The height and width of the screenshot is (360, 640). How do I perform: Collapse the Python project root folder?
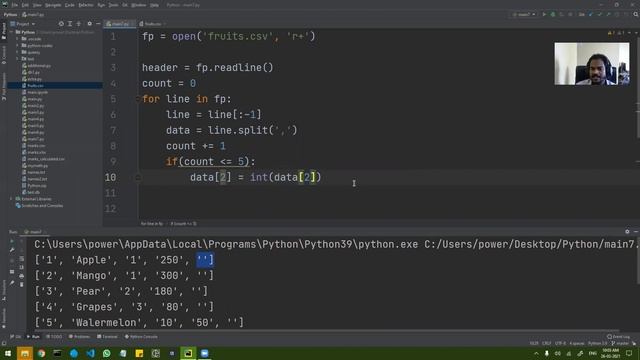(12, 32)
